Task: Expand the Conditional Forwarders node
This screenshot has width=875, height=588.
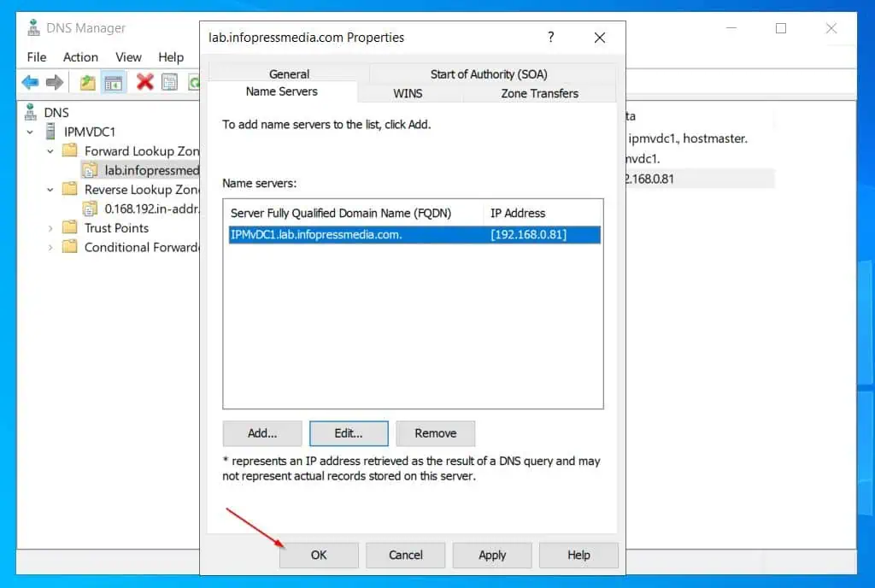Action: pos(50,247)
